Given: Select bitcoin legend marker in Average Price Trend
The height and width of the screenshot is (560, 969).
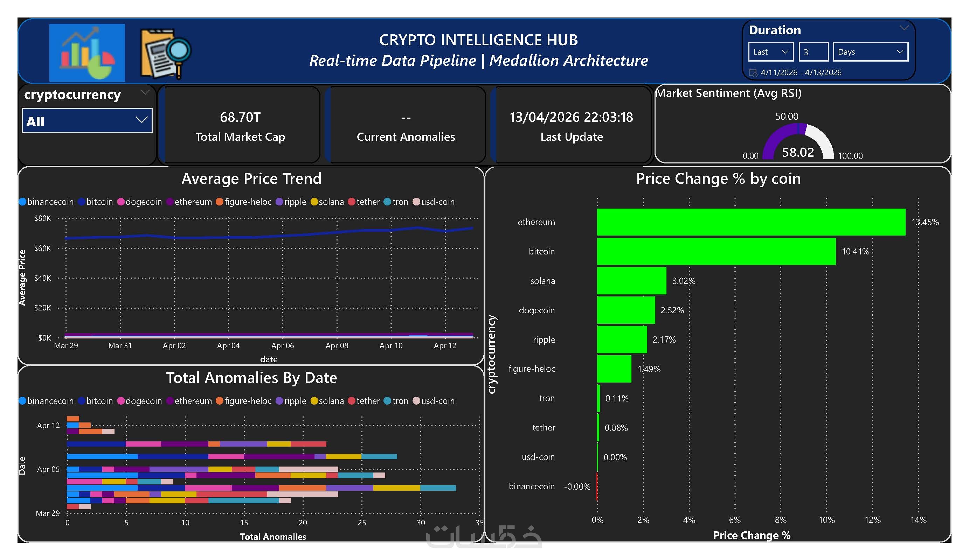Looking at the screenshot, I should click(x=82, y=202).
